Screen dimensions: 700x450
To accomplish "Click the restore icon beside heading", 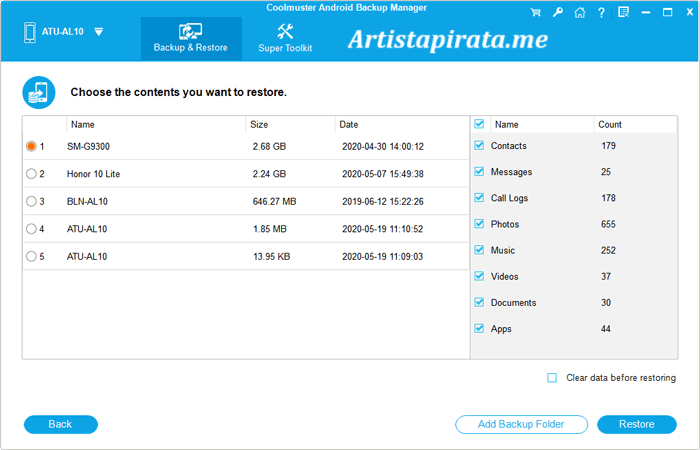I will 39,92.
